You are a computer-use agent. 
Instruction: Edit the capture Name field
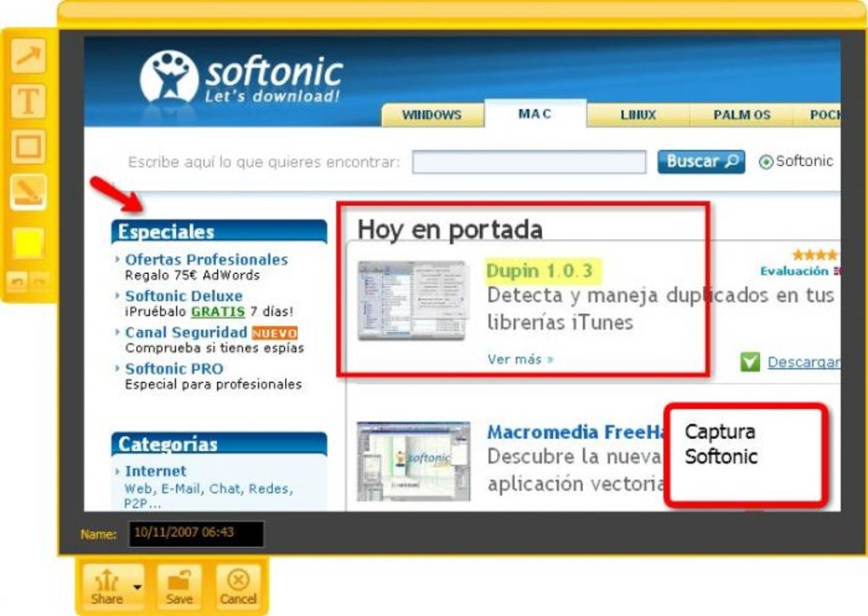click(x=196, y=533)
